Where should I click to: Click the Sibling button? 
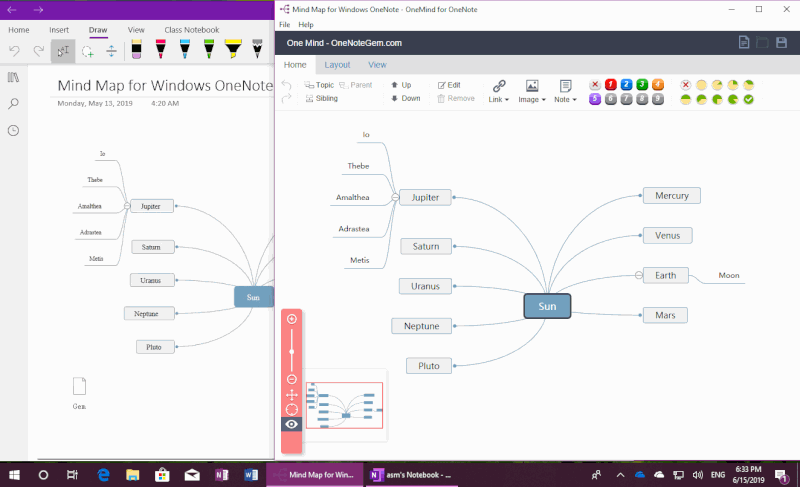[321, 99]
